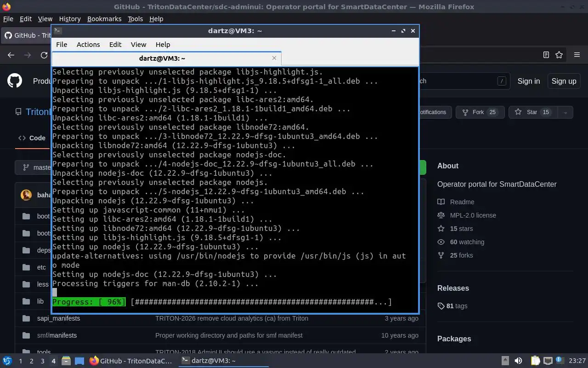Open the application launcher in the taskbar
Viewport: 588px width, 368px height.
tap(7, 361)
